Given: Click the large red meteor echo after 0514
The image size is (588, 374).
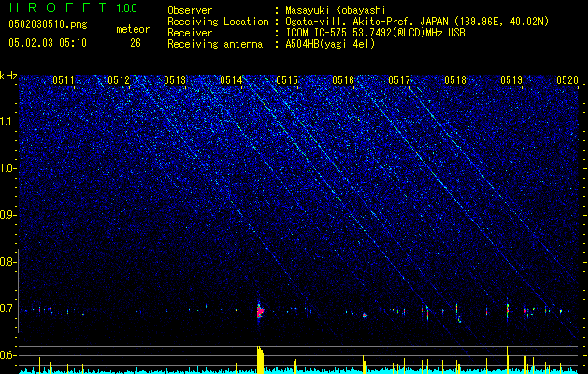Looking at the screenshot, I should tap(260, 310).
